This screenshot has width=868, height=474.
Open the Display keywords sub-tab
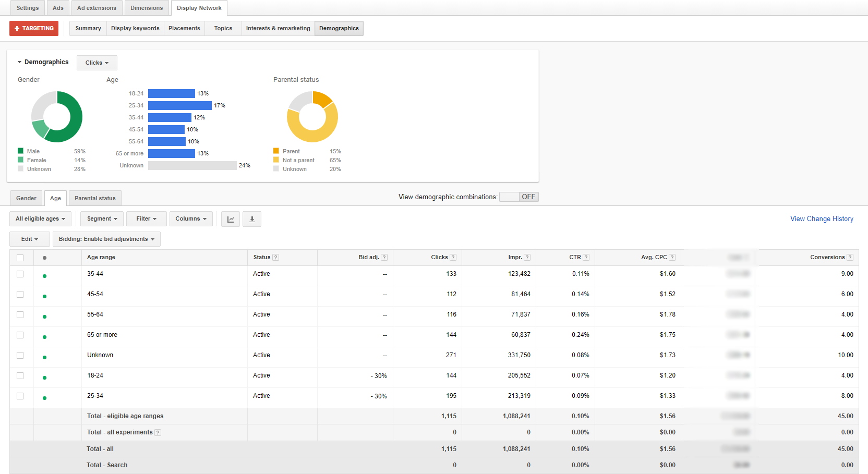click(x=135, y=28)
